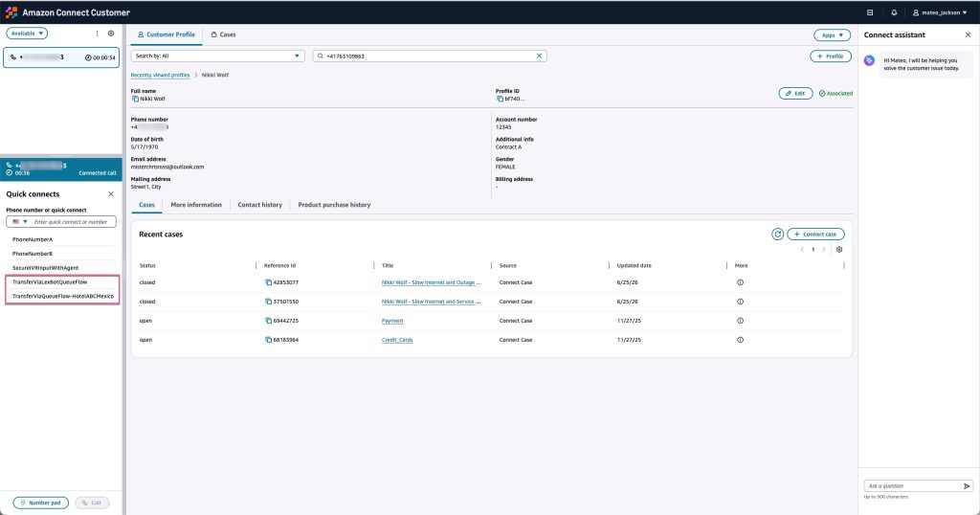The height and width of the screenshot is (515, 980).
Task: Click the Edit profile button
Action: (x=795, y=93)
